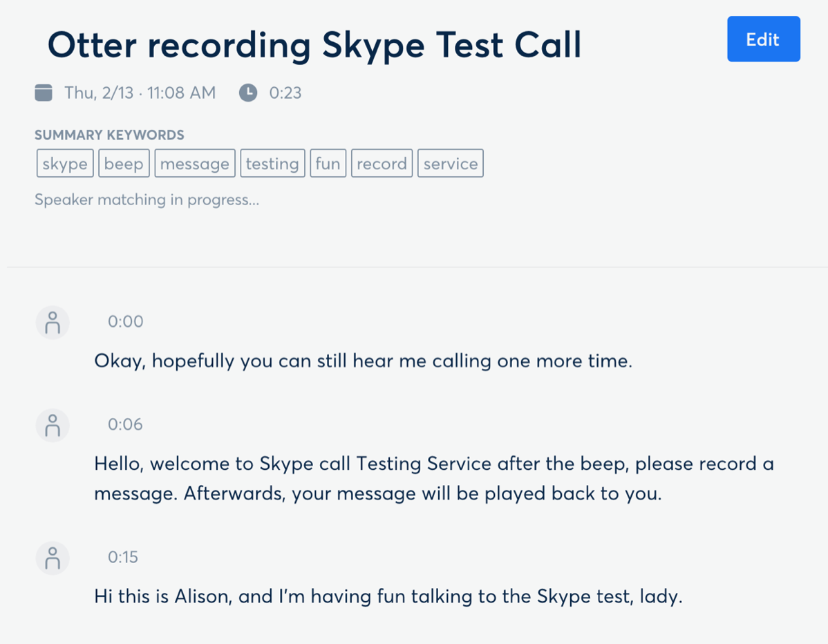The height and width of the screenshot is (644, 828).
Task: Click speaker avatar at 0:00 entry
Action: click(x=53, y=323)
